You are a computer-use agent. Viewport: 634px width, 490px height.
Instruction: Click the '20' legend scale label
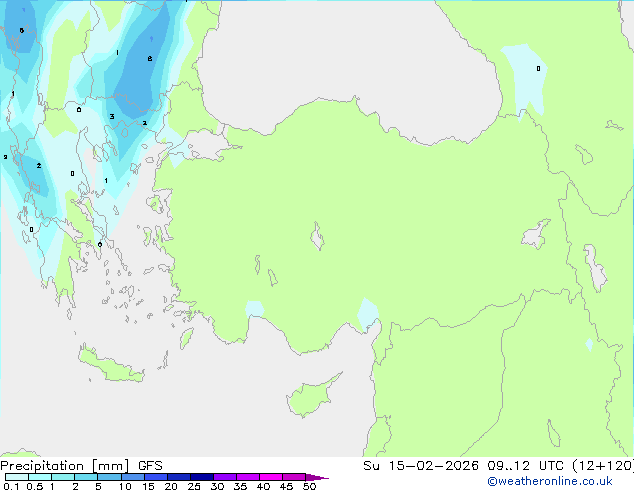click(x=171, y=486)
